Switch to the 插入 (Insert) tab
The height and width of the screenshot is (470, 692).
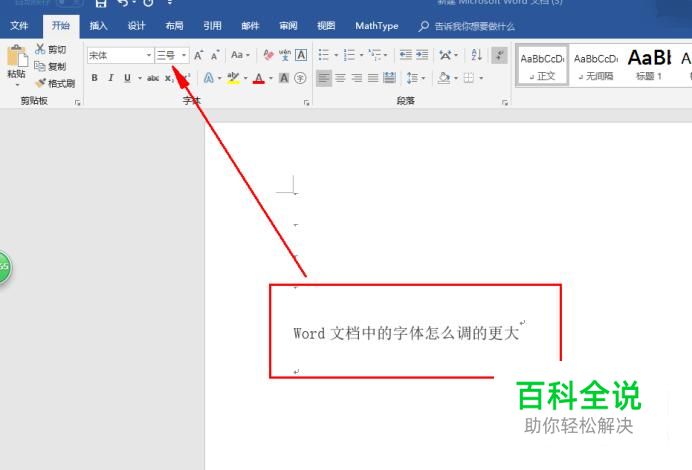(x=98, y=26)
